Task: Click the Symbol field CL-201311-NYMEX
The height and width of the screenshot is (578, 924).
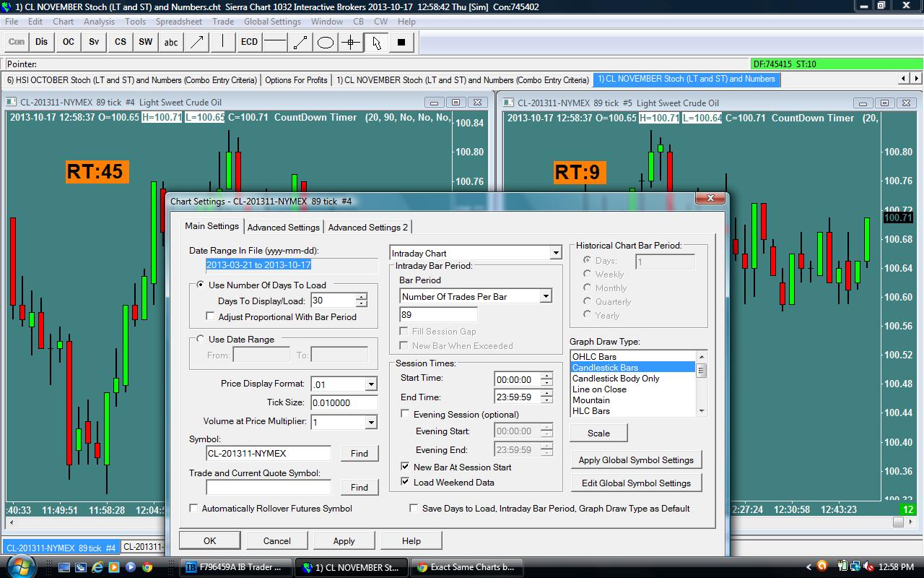Action: pos(268,453)
